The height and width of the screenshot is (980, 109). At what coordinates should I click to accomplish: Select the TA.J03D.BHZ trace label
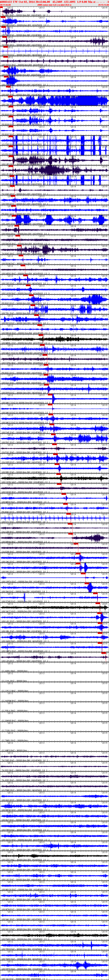tap(25, 16)
